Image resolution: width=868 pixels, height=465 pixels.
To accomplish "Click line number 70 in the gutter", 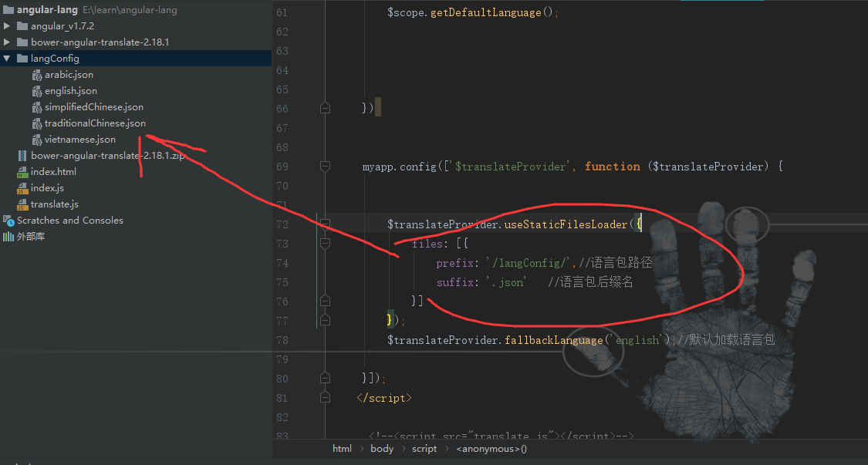I will [x=282, y=186].
